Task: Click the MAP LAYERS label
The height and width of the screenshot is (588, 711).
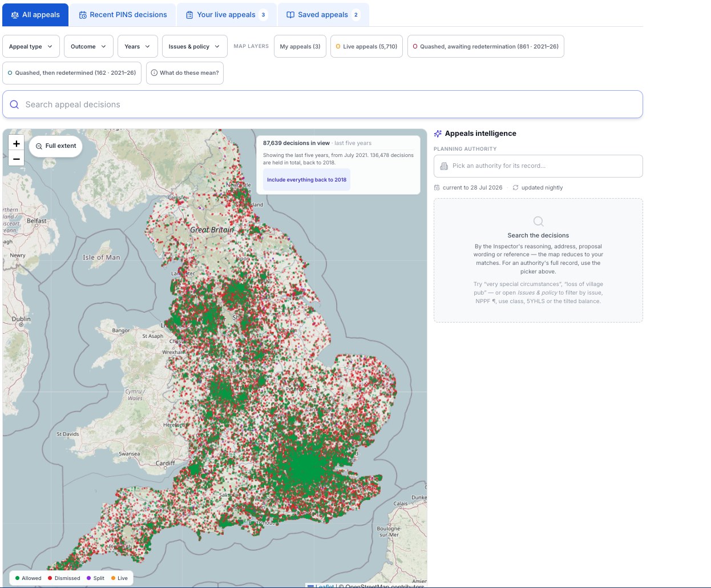Action: click(x=251, y=46)
